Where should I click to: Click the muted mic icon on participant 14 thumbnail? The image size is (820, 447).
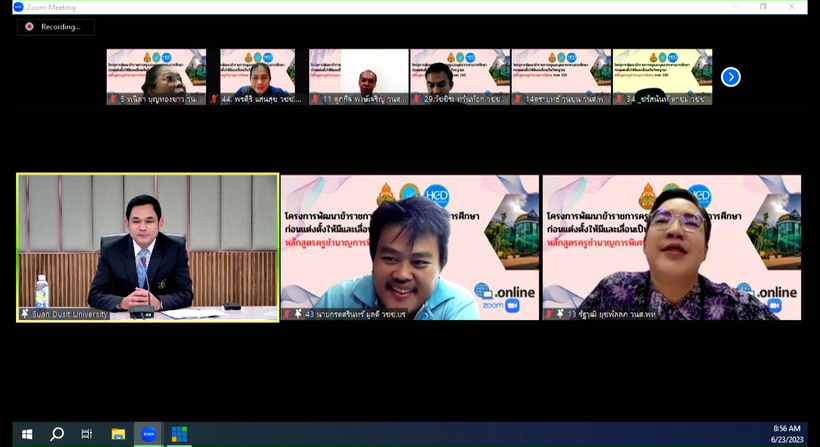pos(518,99)
